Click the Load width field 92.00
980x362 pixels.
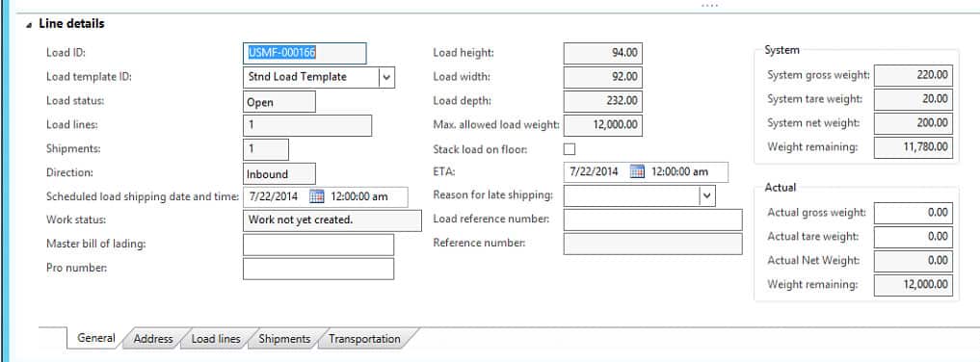click(602, 77)
